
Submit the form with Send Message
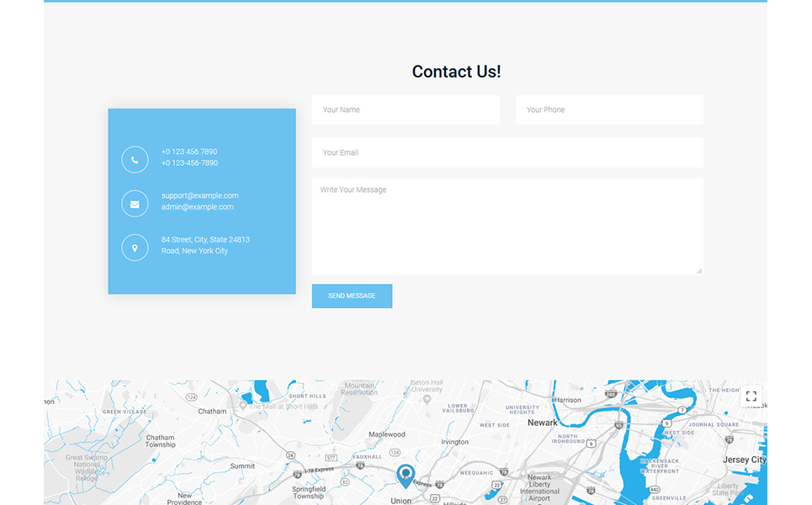pos(352,295)
